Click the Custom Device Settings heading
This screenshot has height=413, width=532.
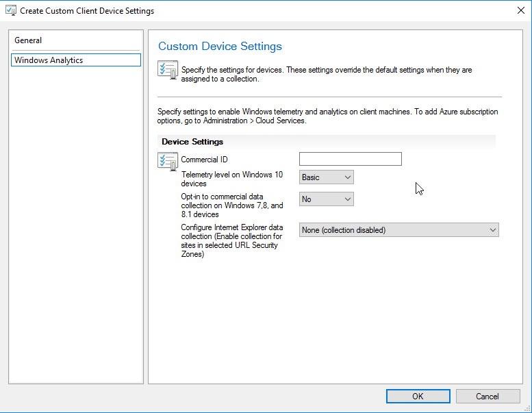point(220,46)
